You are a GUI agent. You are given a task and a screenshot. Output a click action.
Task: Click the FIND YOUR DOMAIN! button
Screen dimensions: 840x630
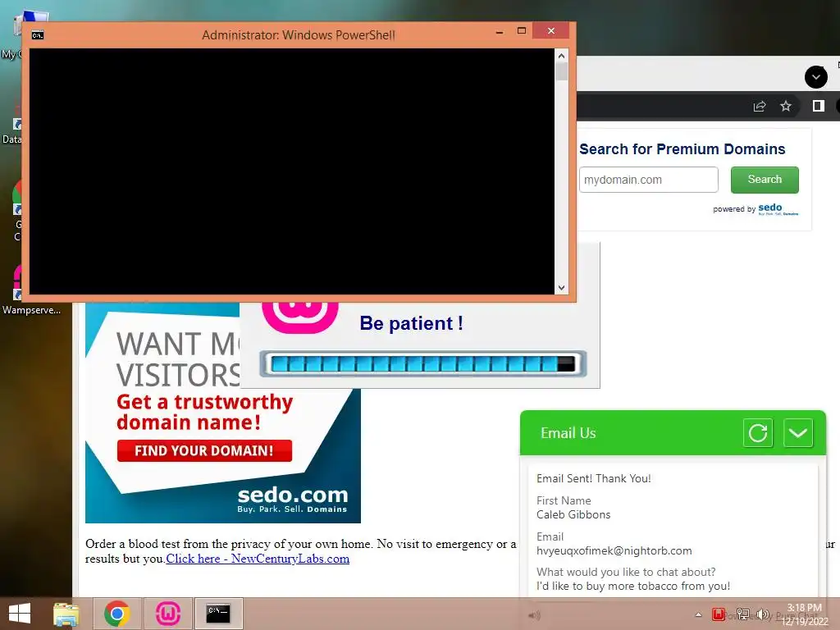point(204,450)
